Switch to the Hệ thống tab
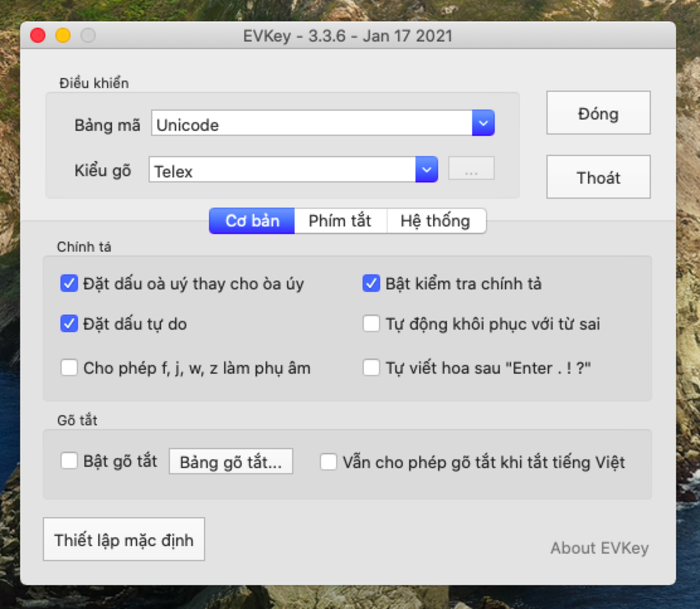Viewport: 700px width, 609px height. point(436,221)
